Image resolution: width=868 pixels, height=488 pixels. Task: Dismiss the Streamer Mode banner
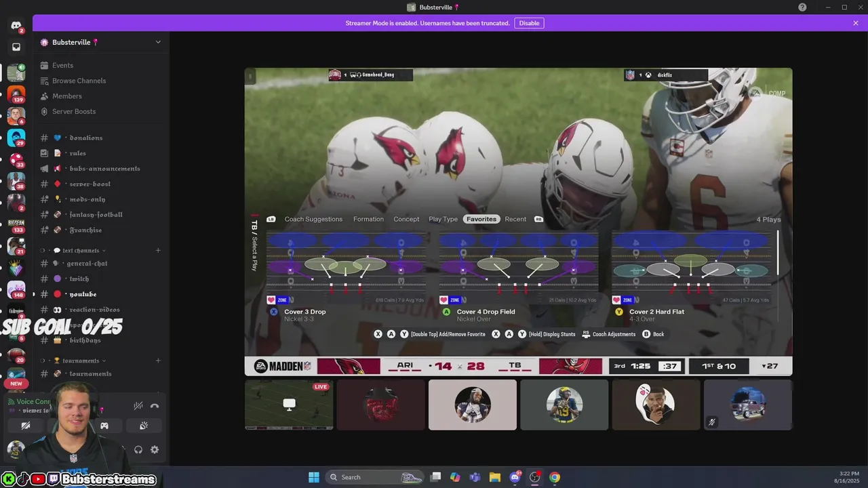click(x=856, y=23)
